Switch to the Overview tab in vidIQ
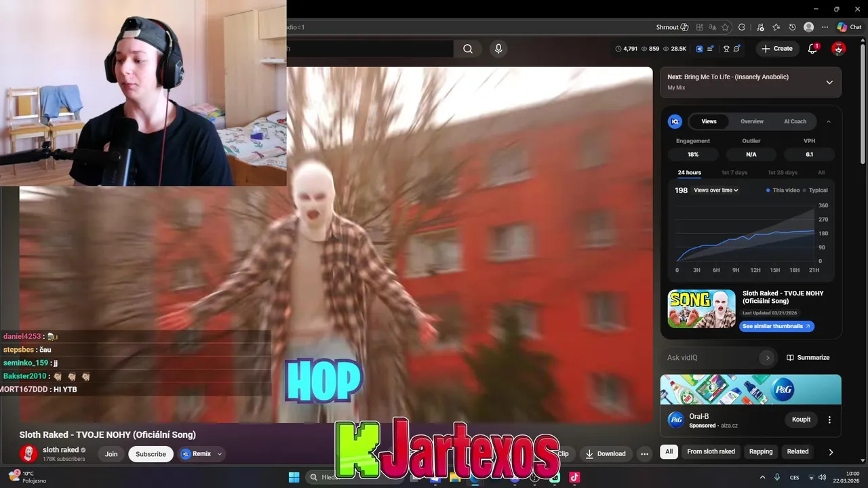Screen dimensions: 868x488 pos(752,121)
